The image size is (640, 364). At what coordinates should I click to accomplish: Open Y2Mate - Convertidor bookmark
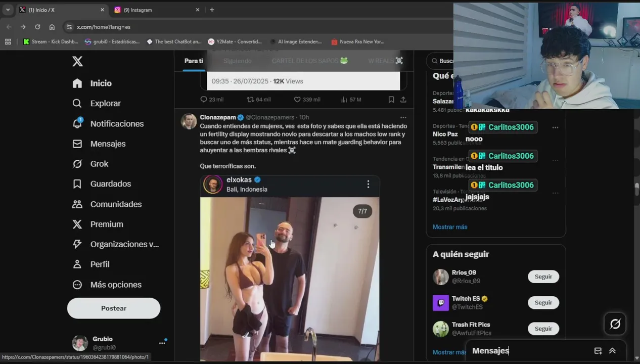click(x=235, y=41)
